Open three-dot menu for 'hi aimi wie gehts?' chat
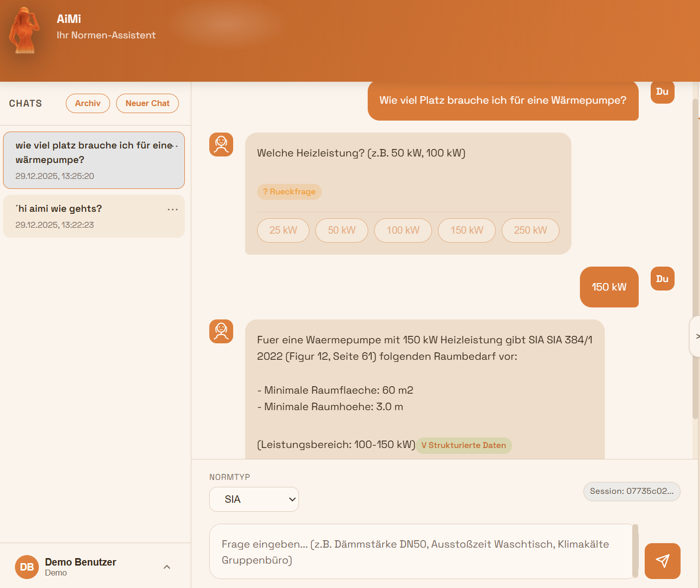The height and width of the screenshot is (588, 700). 173,209
